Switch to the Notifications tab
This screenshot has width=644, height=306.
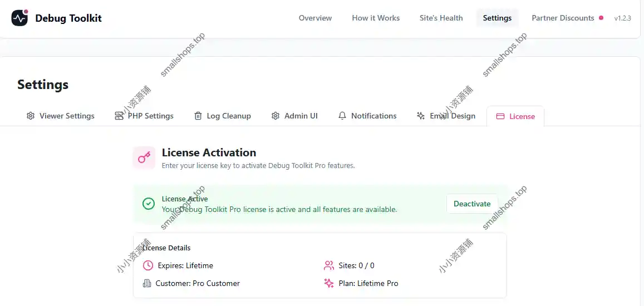click(367, 116)
